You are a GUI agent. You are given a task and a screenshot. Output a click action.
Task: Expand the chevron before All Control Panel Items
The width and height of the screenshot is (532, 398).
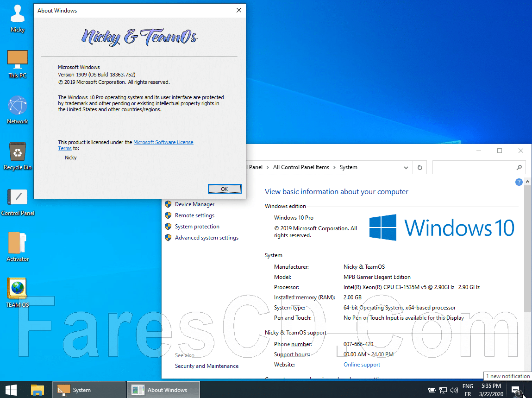(x=268, y=167)
